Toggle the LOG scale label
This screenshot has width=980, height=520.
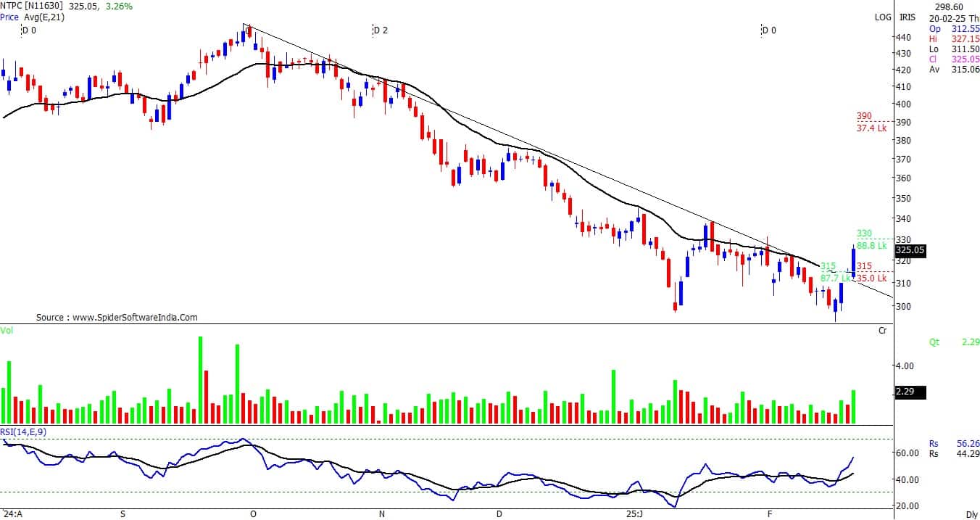883,17
